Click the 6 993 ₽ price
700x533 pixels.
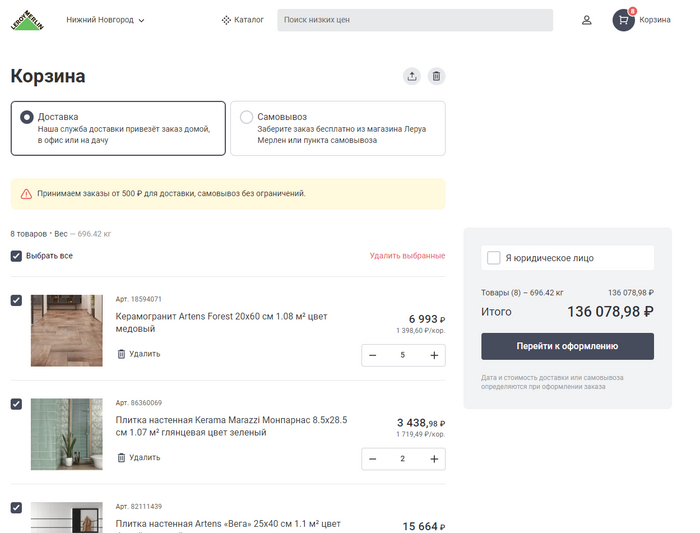click(427, 319)
